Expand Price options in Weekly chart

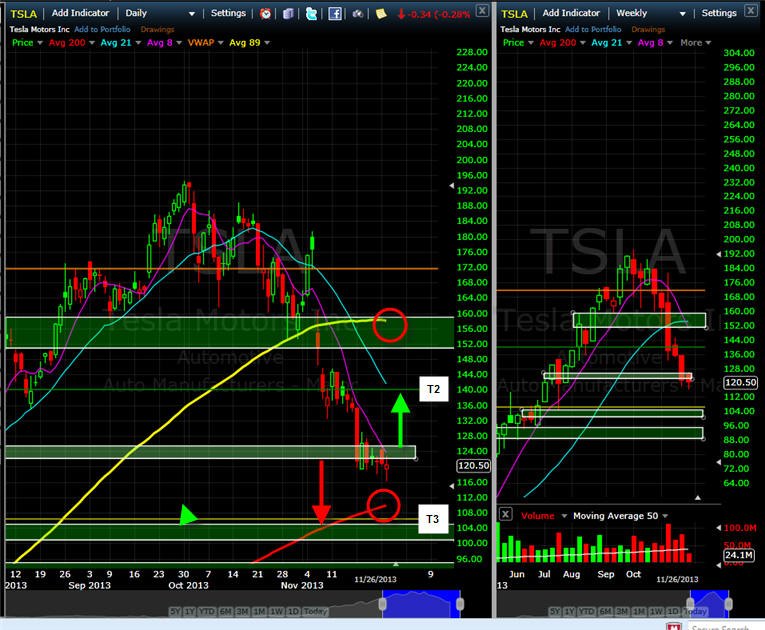click(x=531, y=43)
